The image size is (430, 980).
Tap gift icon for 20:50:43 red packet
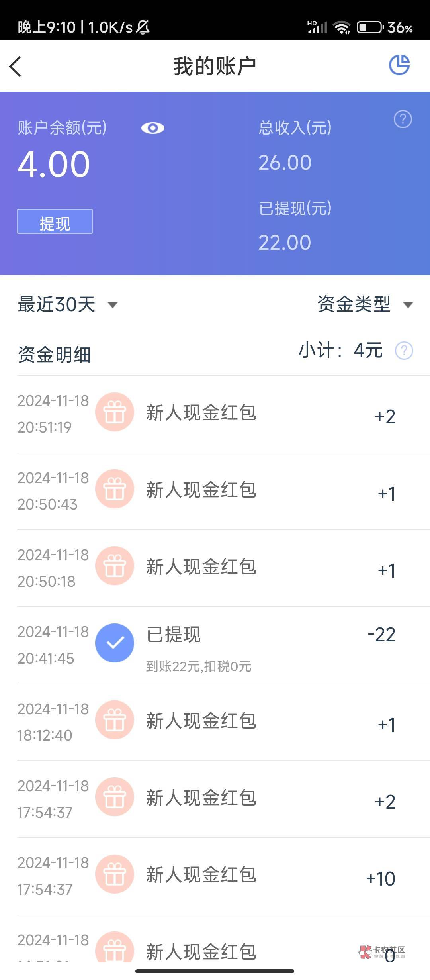point(115,489)
